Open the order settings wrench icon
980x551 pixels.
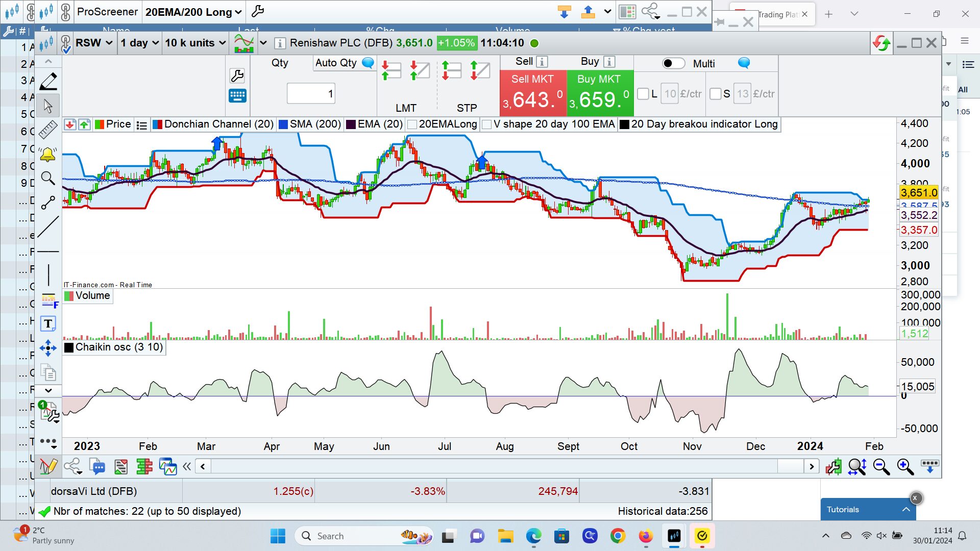[237, 76]
